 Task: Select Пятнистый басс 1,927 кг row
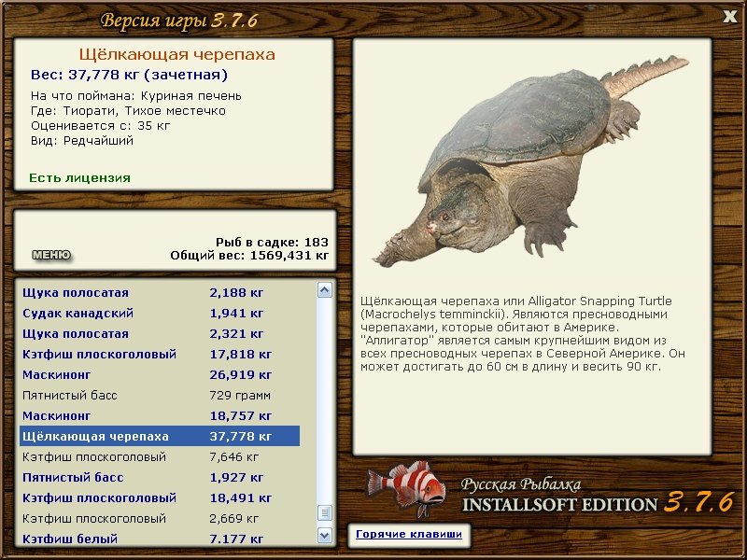point(160,477)
